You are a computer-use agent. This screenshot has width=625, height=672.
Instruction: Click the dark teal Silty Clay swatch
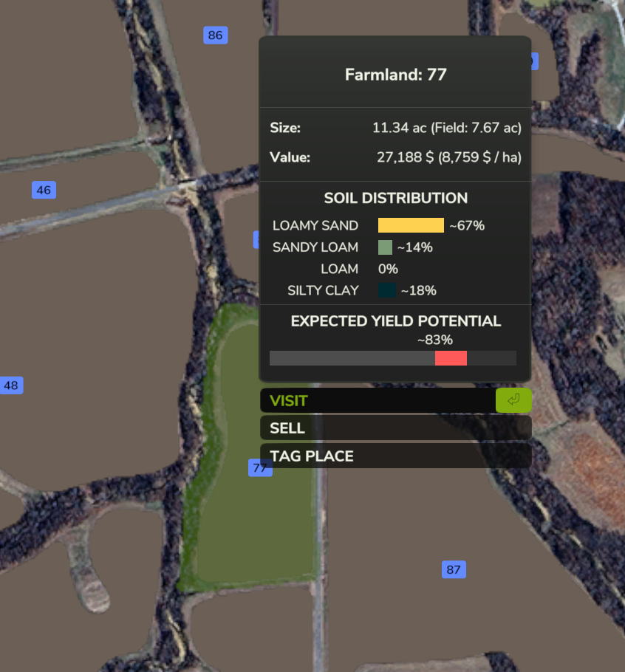pos(386,290)
